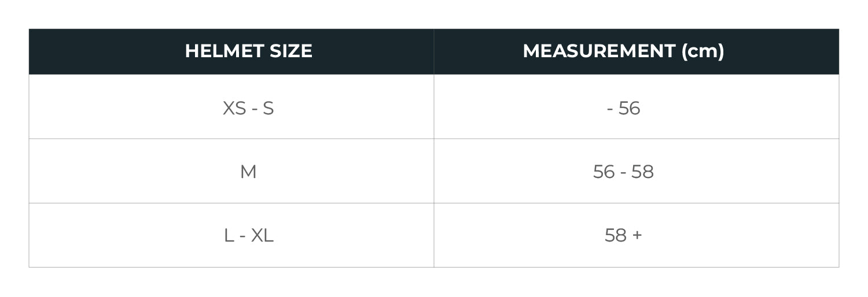
Task: Click the "M" helmet size cell
Action: click(248, 172)
